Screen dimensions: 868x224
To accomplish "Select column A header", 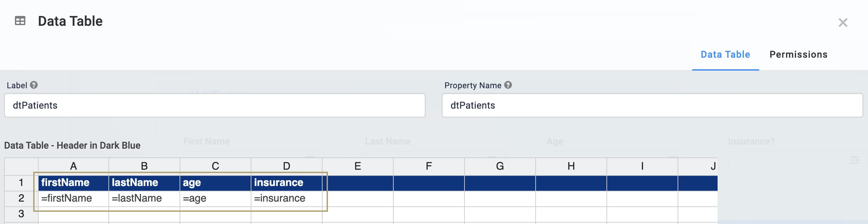I will [74, 166].
